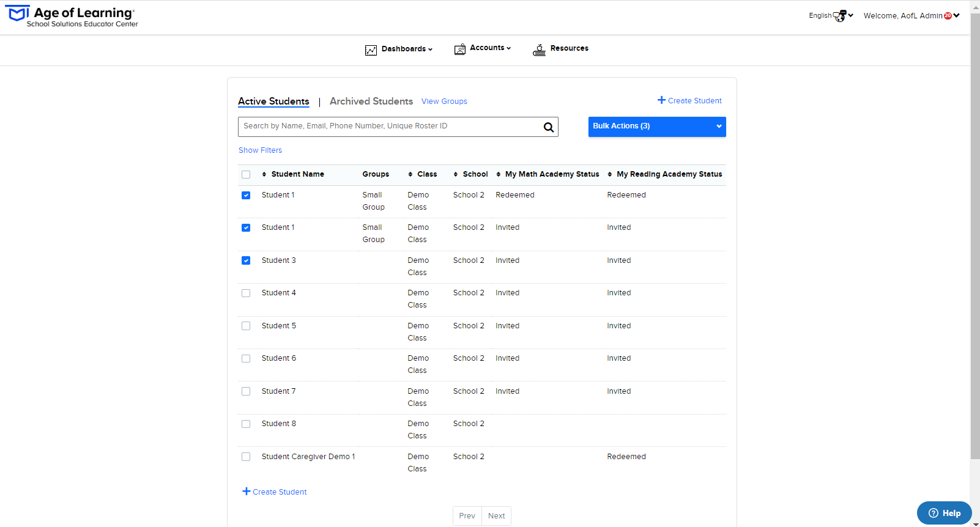980x527 pixels.
Task: Click the magnifying glass search icon
Action: pos(549,127)
